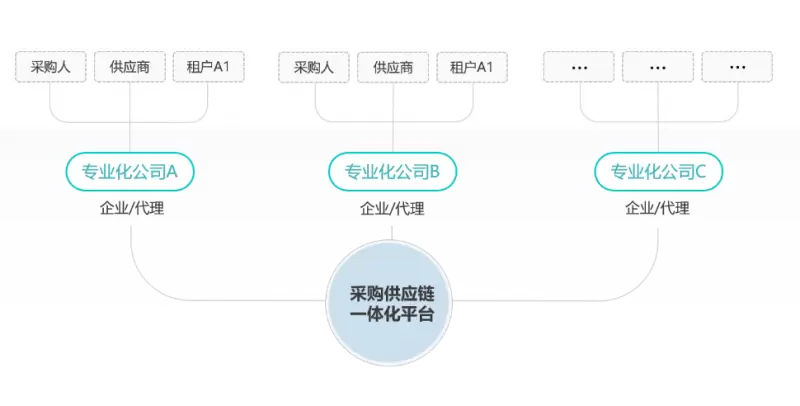The image size is (800, 406).
Task: Select the 采购人 box above 专业化公司B
Action: [314, 67]
